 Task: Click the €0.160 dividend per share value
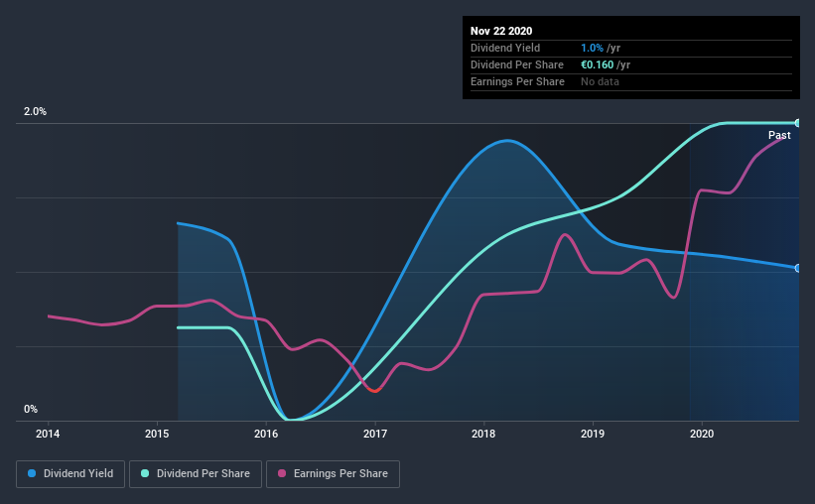(x=598, y=64)
